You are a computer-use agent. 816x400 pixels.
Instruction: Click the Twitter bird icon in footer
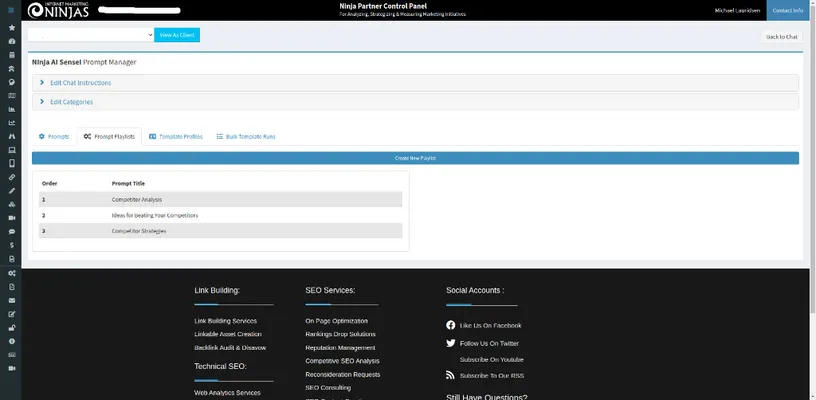pos(451,343)
